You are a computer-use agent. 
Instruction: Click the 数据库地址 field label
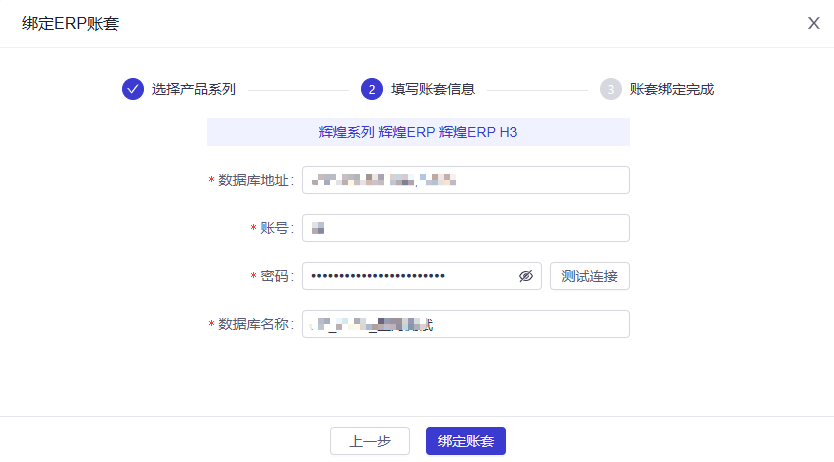pyautogui.click(x=255, y=180)
